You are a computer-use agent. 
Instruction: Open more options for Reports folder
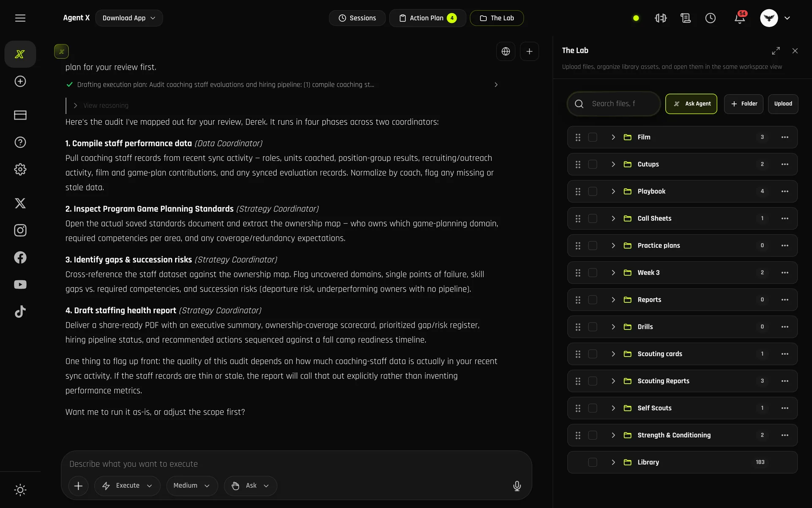[x=785, y=300]
